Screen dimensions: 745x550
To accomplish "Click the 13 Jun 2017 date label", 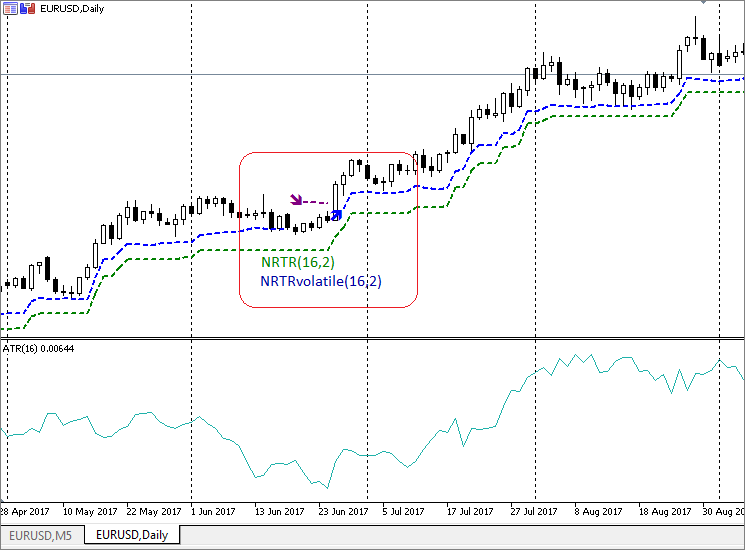I will [279, 512].
